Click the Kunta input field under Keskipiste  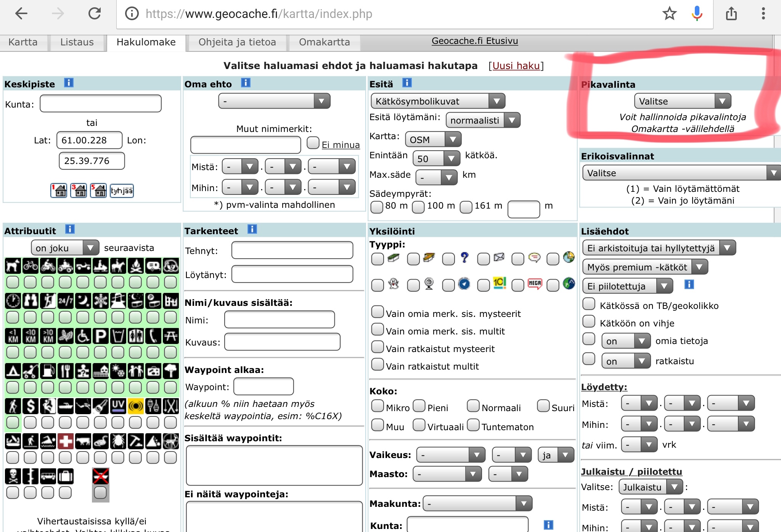[x=101, y=104]
